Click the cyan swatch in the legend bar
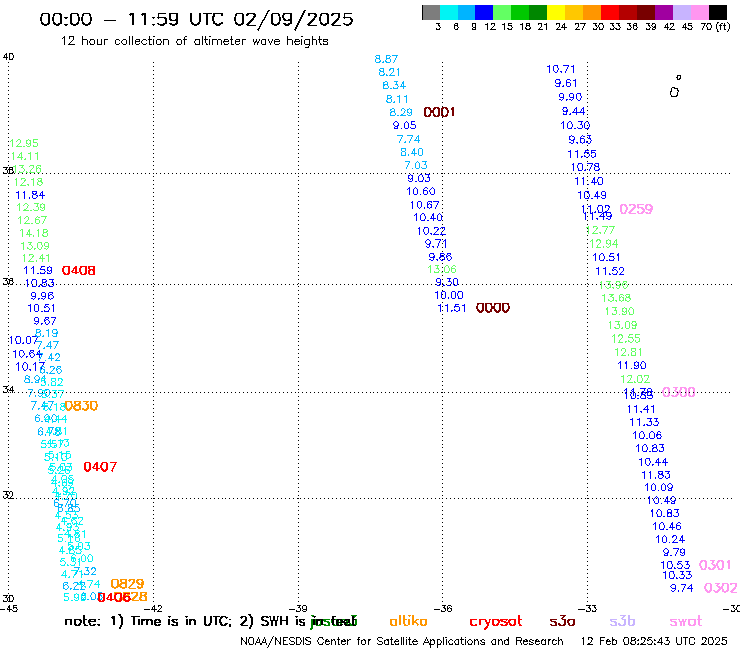Image resolution: width=740 pixels, height=650 pixels. pos(449,12)
